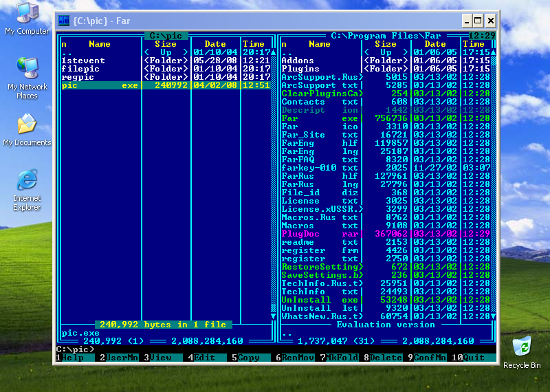Select FarEng hlf file
This screenshot has height=392, width=550.
coord(386,143)
